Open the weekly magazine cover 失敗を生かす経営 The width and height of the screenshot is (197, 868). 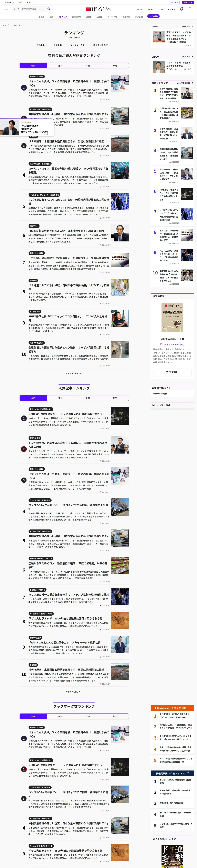pos(172,317)
